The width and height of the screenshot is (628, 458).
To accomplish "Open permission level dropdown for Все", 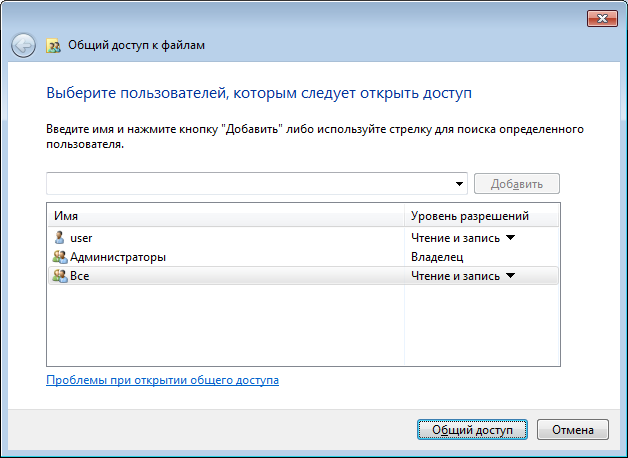I will point(509,276).
